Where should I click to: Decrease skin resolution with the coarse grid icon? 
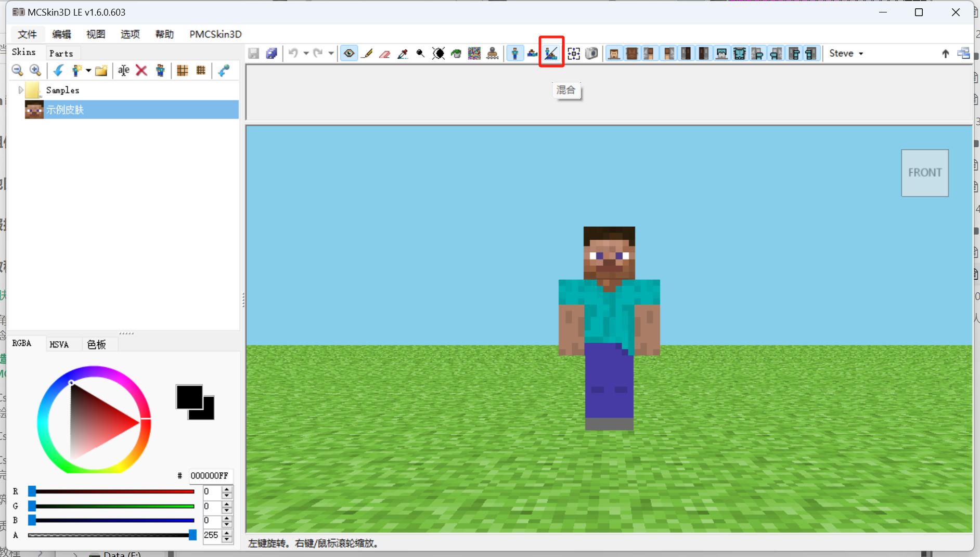pos(183,70)
